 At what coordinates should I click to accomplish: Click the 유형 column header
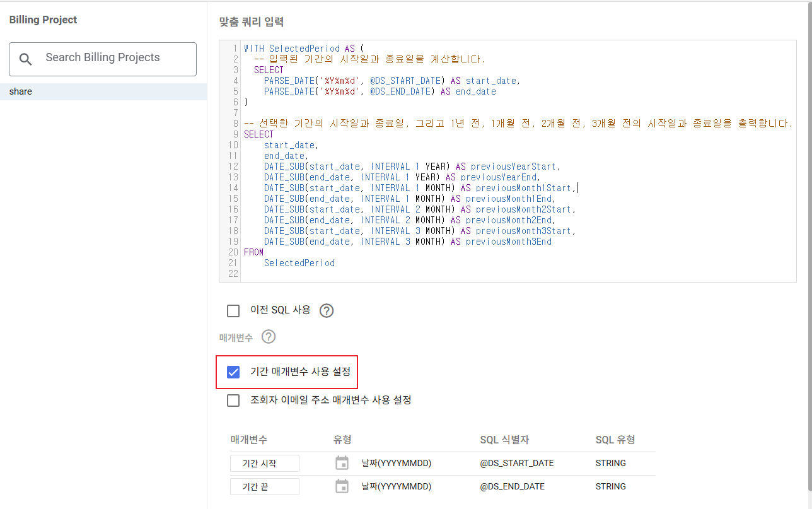tap(342, 440)
